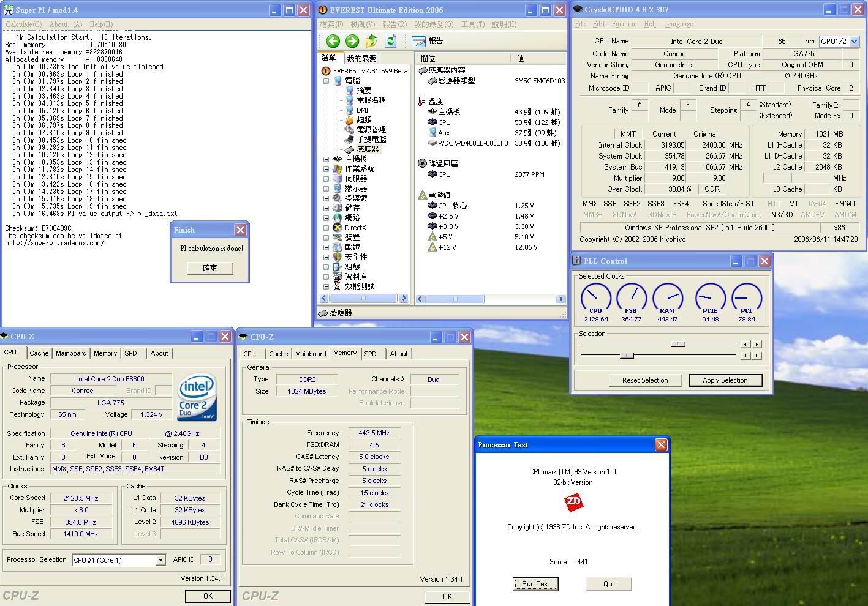Select 手提電腦 laptop item in tree
Image resolution: width=868 pixels, height=606 pixels.
point(371,140)
